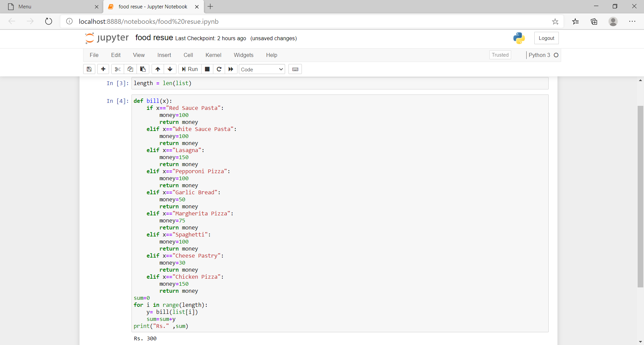Click the Jupyter logo

(x=107, y=38)
